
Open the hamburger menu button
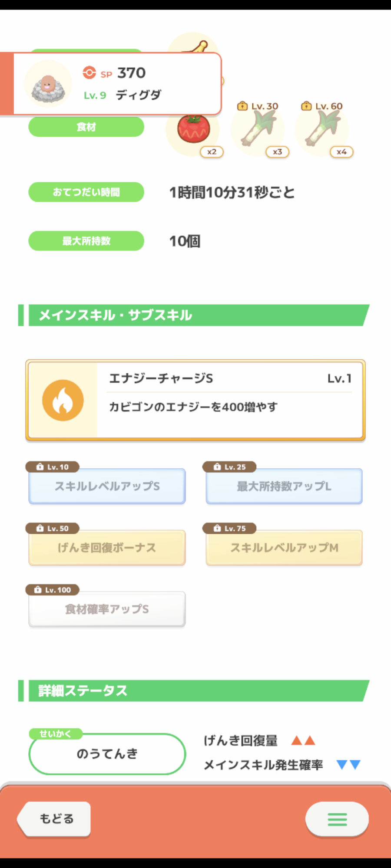[337, 819]
